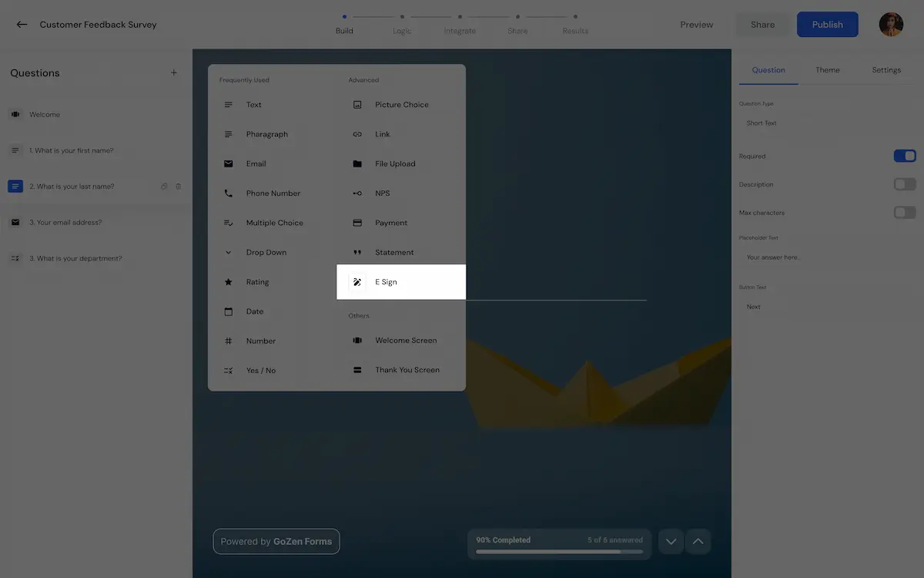This screenshot has width=924, height=578.
Task: Select the Date question type icon
Action: [228, 311]
